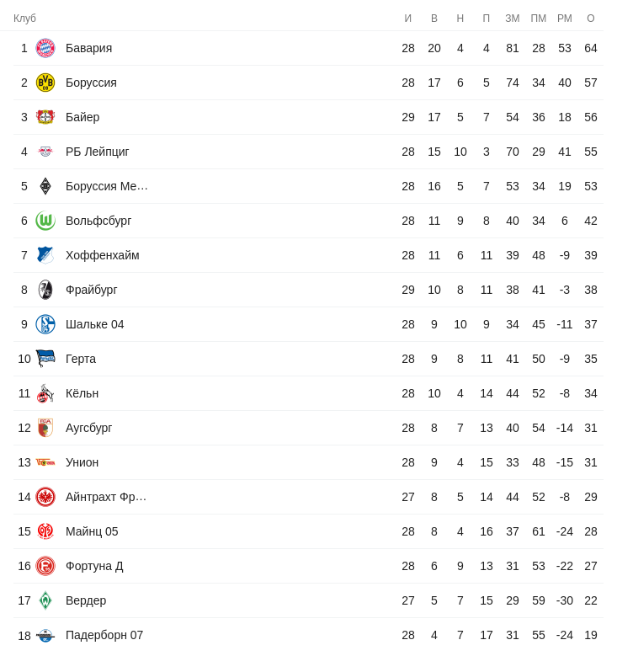Click the Кёльн club crest
The width and height of the screenshot is (633, 672).
pyautogui.click(x=45, y=393)
